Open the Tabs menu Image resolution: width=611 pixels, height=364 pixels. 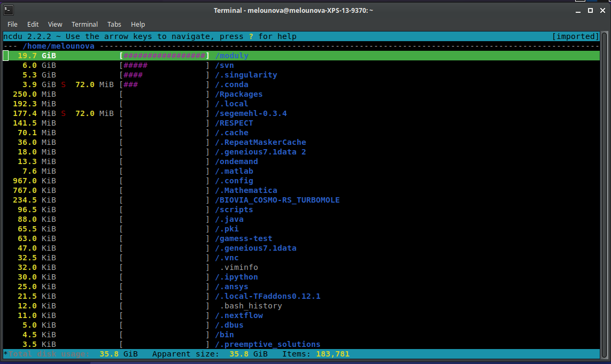pos(114,24)
